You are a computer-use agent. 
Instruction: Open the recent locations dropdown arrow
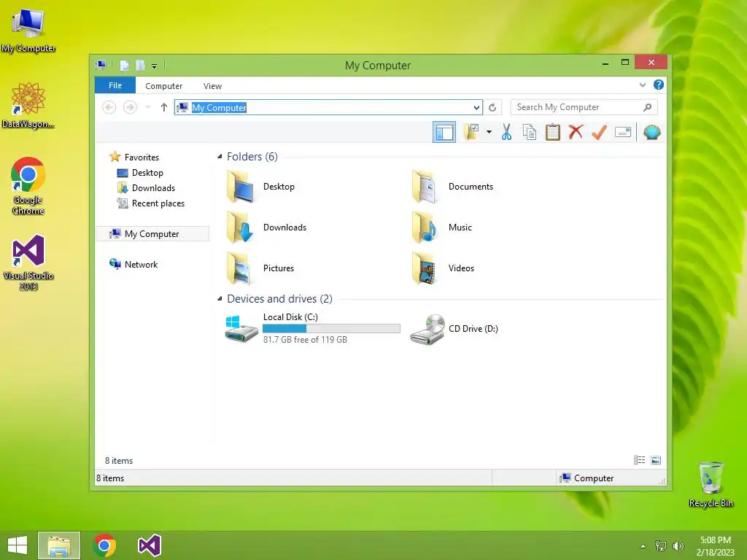(x=147, y=107)
